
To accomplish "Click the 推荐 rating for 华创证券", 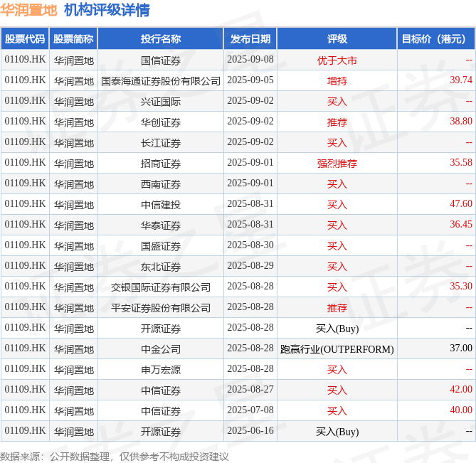I will 337,122.
